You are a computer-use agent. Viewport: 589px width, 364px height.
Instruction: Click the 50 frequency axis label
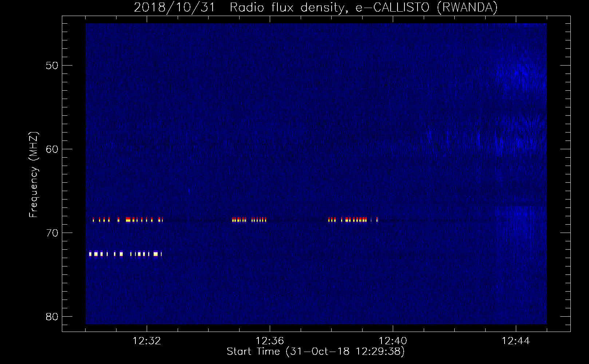pos(52,66)
